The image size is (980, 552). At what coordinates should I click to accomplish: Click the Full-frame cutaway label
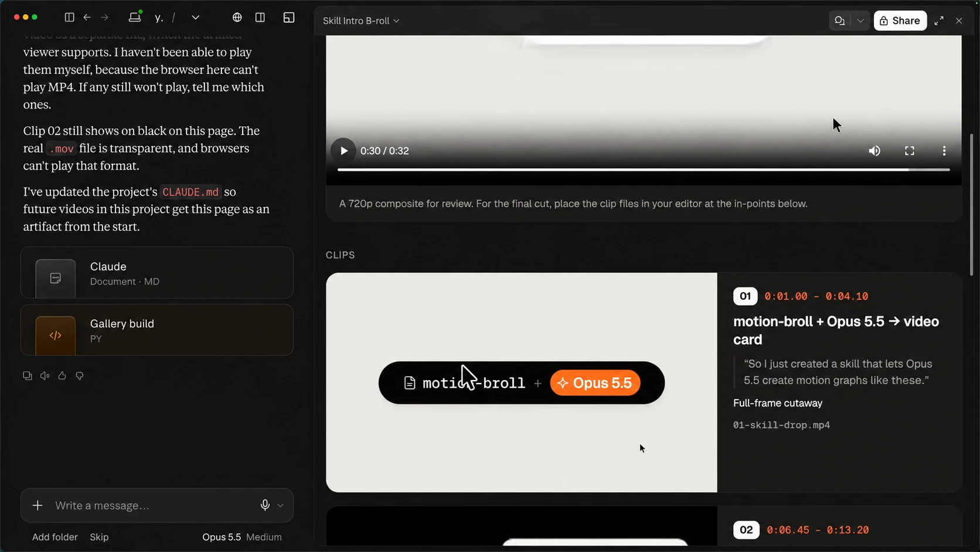[778, 403]
